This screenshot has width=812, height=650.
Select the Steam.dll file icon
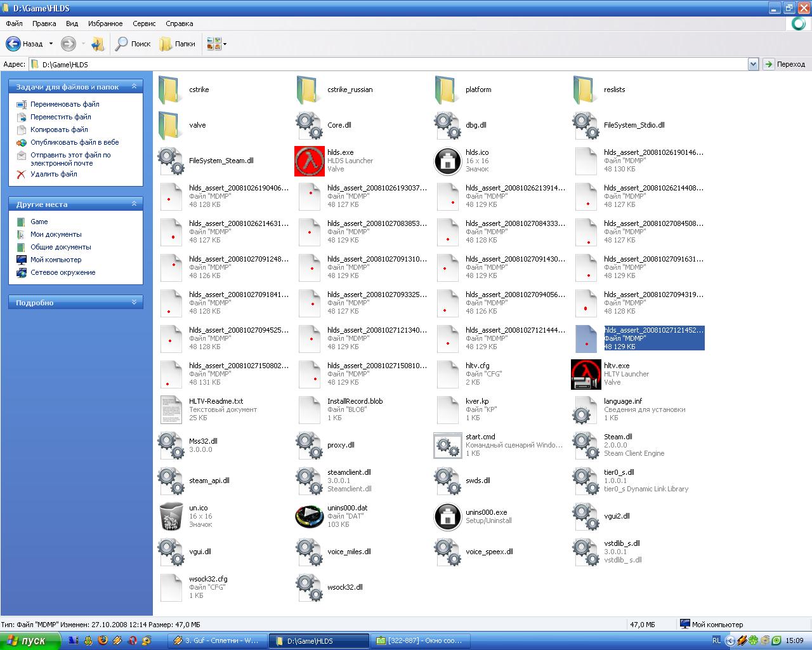pos(586,445)
